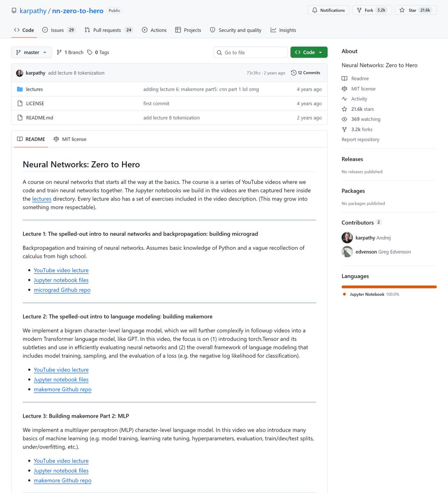Click the Star button text
The image size is (448, 493).
tap(412, 10)
